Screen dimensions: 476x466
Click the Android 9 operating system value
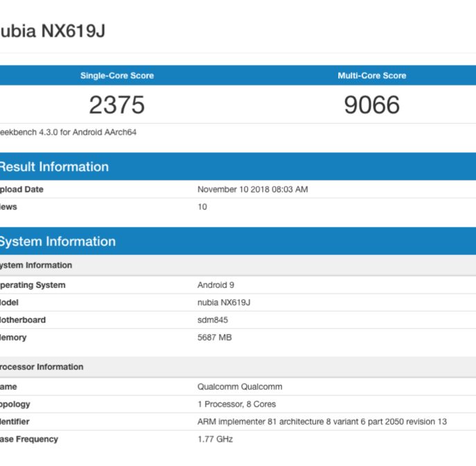(x=215, y=285)
